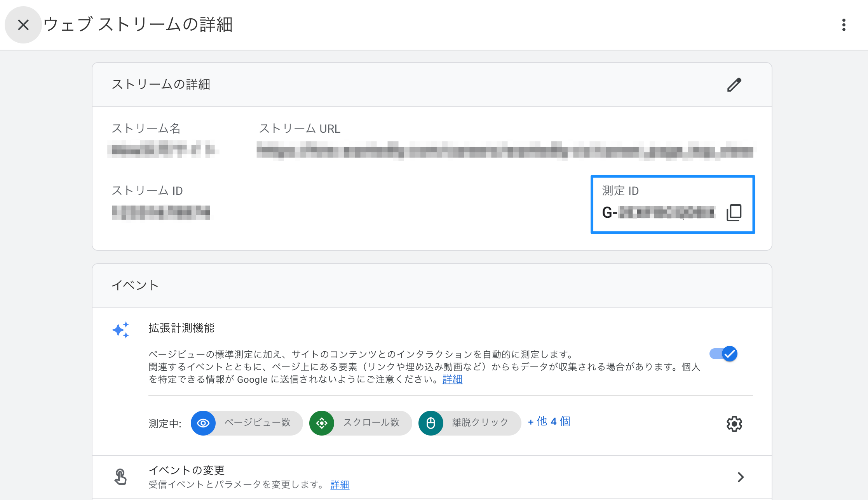Show the '+ 他 4 個' additional measurements
The image size is (868, 500).
[549, 422]
